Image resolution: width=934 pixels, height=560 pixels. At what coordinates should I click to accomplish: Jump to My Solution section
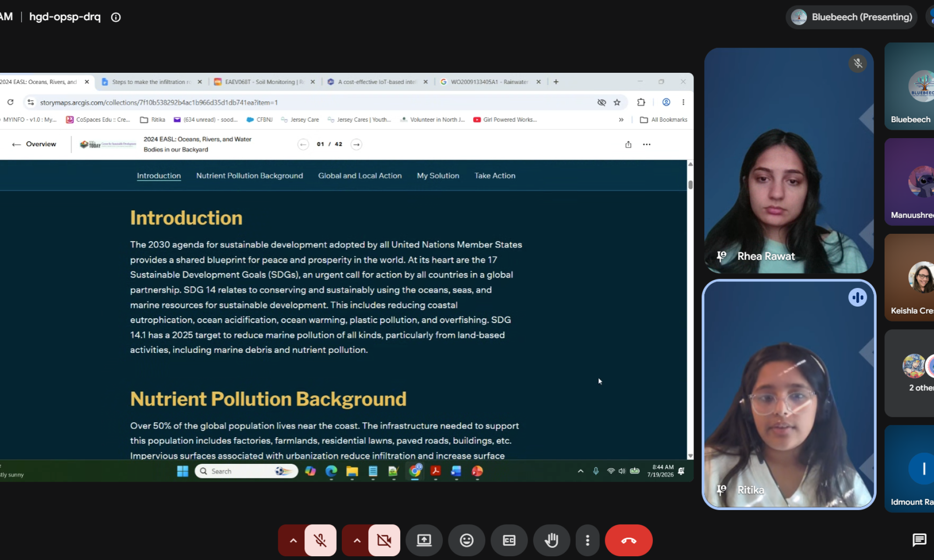(x=438, y=175)
